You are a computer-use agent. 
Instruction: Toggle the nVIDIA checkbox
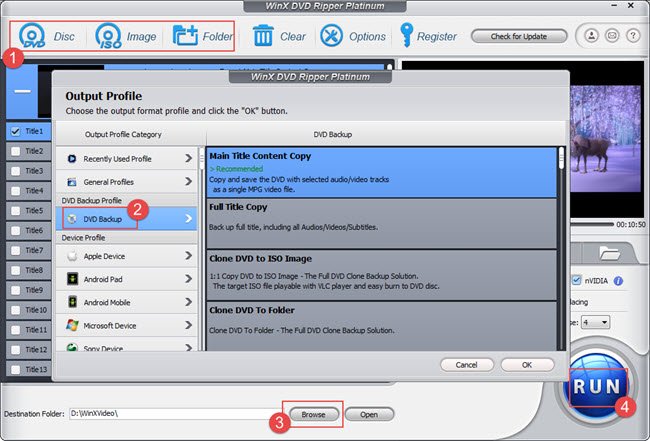click(x=577, y=281)
